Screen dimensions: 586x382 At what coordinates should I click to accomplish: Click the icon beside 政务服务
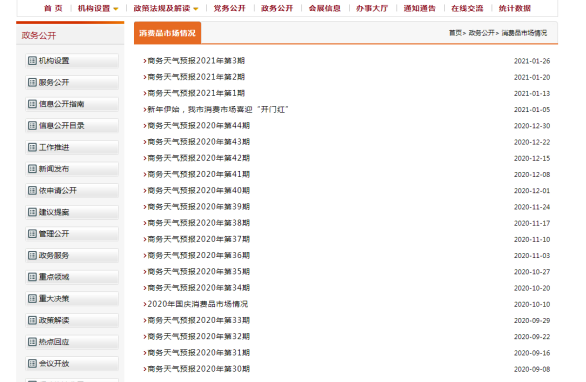pos(33,255)
